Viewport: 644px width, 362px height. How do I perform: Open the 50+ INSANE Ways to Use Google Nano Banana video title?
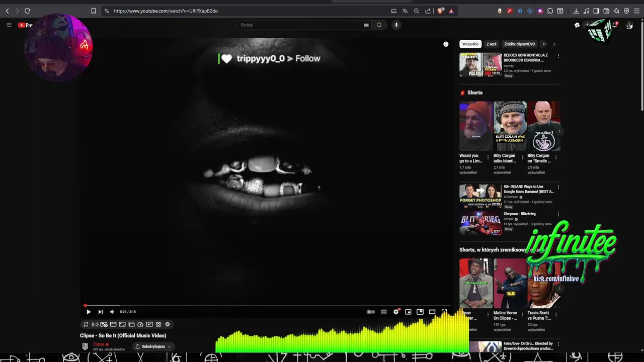pyautogui.click(x=528, y=189)
